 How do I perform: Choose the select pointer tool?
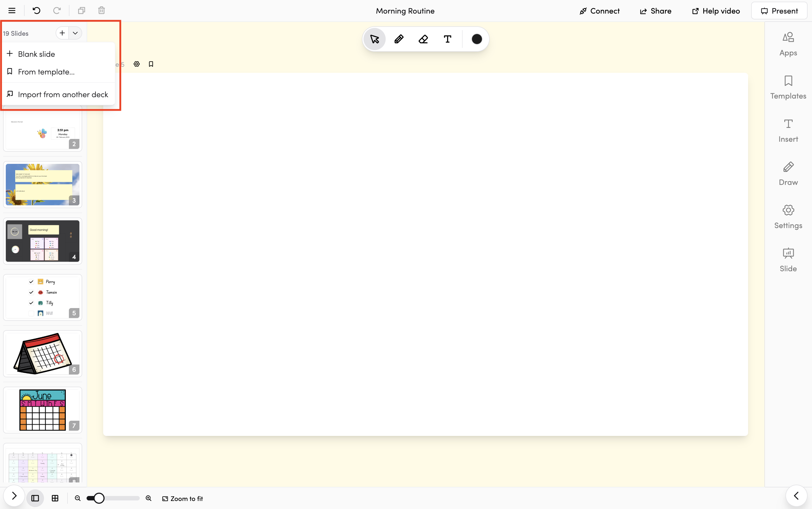[375, 39]
